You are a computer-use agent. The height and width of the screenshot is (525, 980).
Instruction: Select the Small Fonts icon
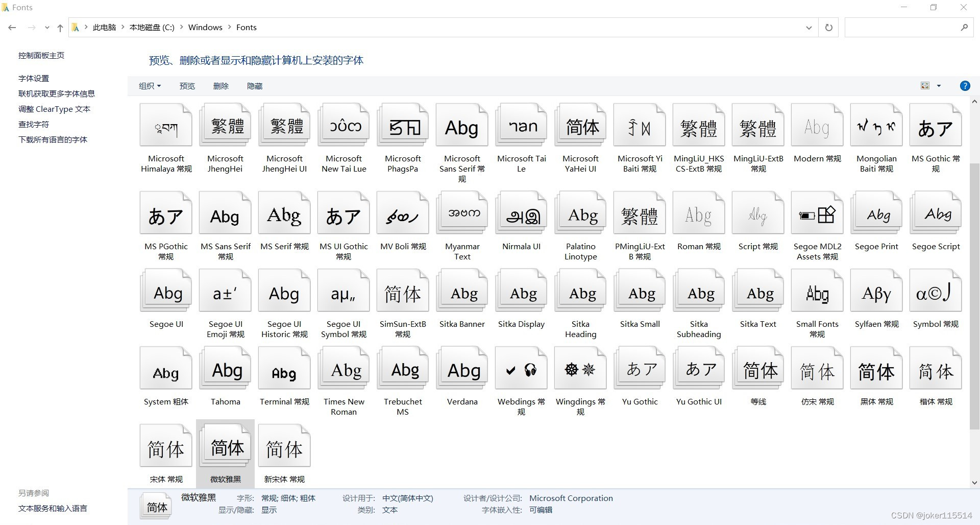point(817,291)
